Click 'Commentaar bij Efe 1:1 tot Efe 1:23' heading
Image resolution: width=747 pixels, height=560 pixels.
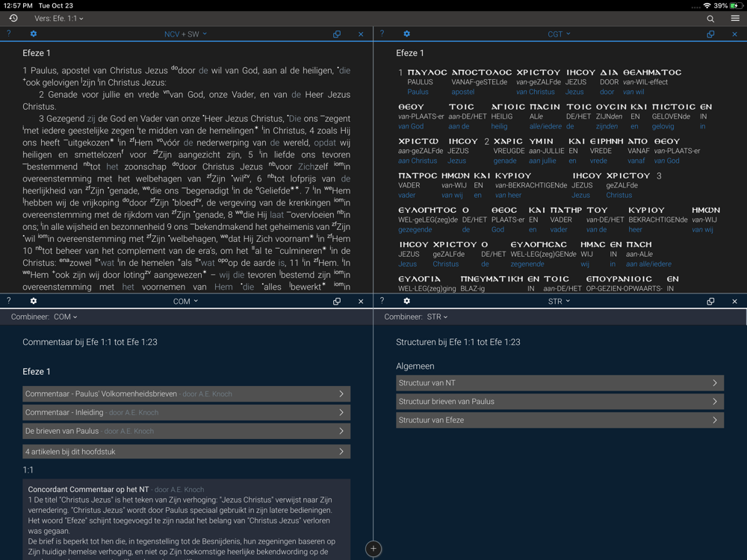pyautogui.click(x=90, y=343)
